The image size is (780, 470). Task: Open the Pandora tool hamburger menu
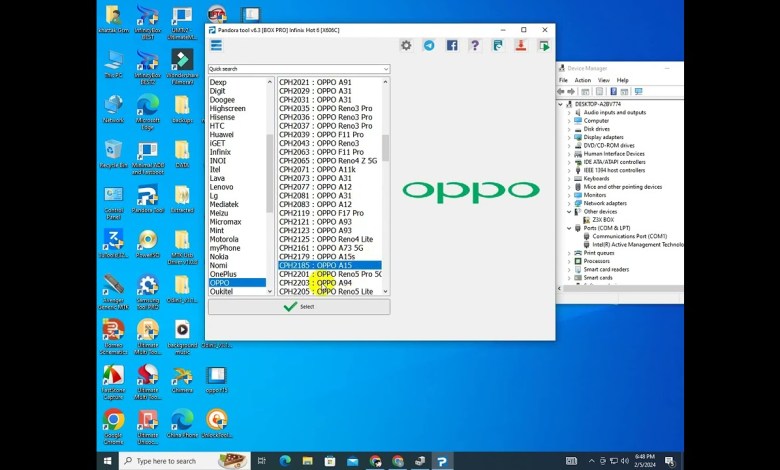point(216,46)
